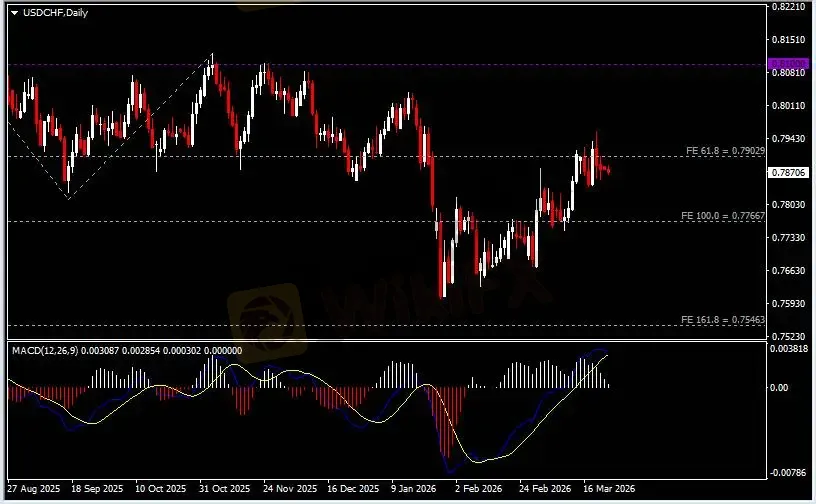Click the purple dashed horizontal line
816x504 pixels.
tap(400, 64)
